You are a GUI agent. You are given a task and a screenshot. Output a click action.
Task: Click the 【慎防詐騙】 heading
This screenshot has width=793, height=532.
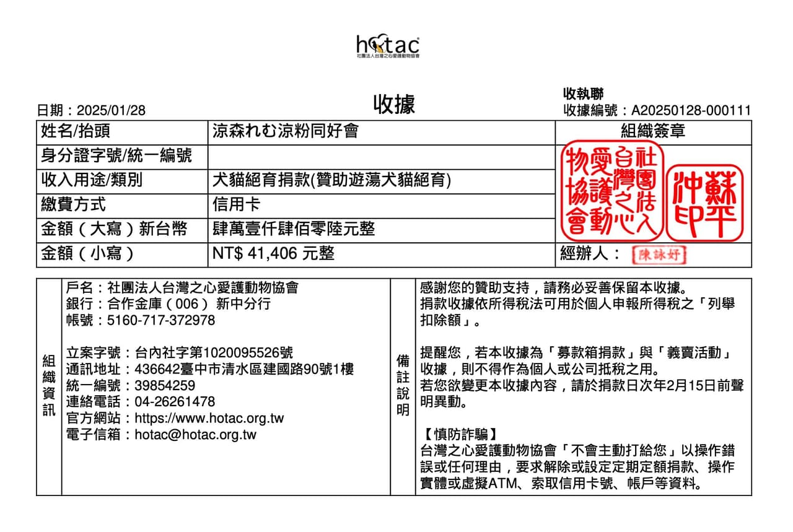click(x=458, y=434)
